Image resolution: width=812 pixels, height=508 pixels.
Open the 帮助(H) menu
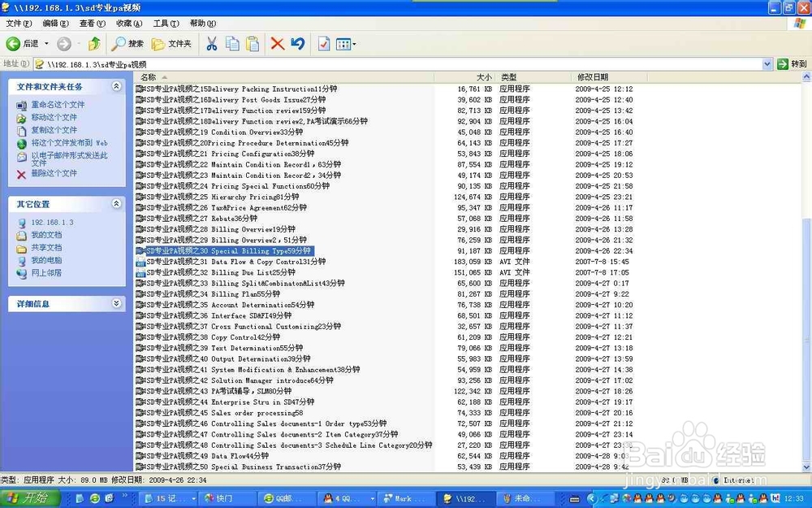pos(202,24)
